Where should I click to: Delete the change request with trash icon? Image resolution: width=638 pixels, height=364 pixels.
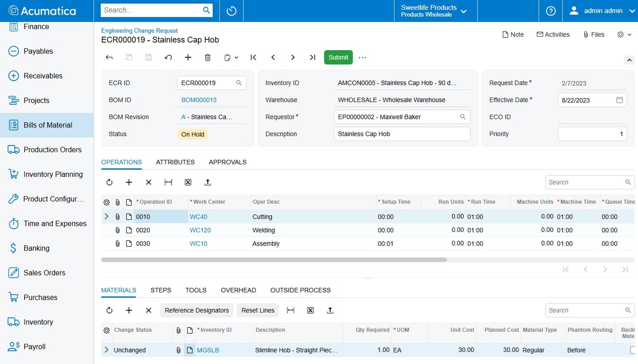(x=207, y=57)
